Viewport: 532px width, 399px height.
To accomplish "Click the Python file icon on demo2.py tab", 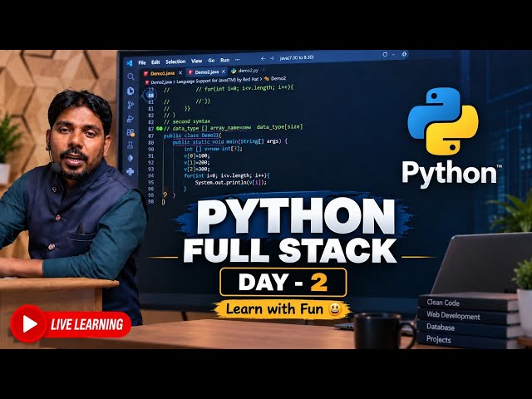I will (x=234, y=71).
